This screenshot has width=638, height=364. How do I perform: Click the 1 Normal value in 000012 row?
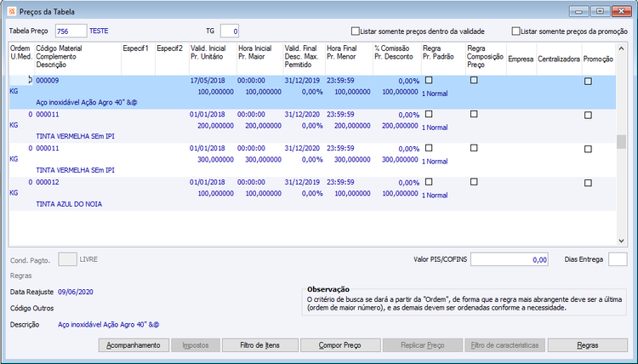pos(435,196)
